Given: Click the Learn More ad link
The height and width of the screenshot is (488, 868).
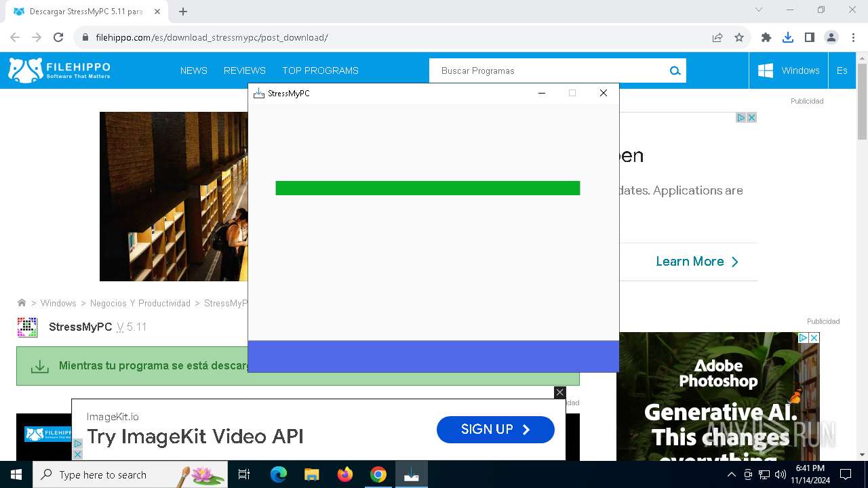Looking at the screenshot, I should click(x=697, y=262).
